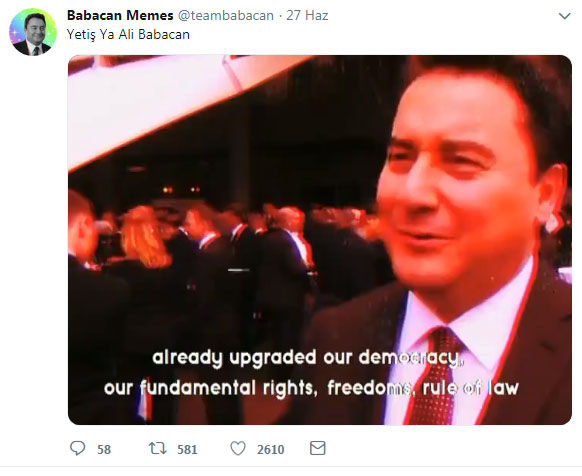
Task: Select the tweet text Yetiş Ya Ali Babacan
Action: click(x=128, y=35)
